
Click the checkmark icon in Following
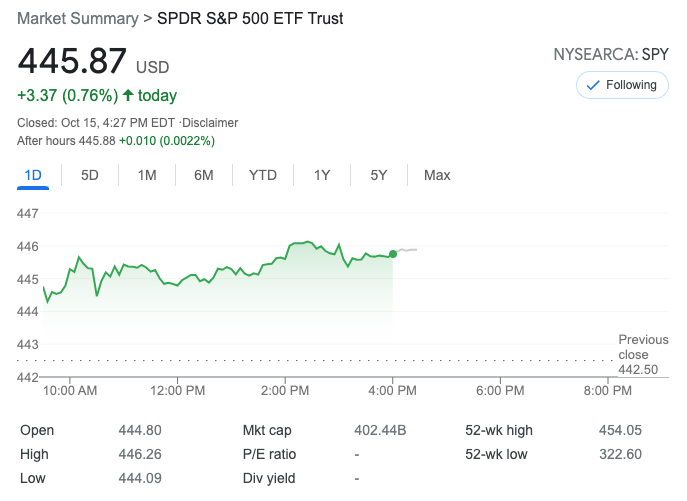[x=593, y=85]
